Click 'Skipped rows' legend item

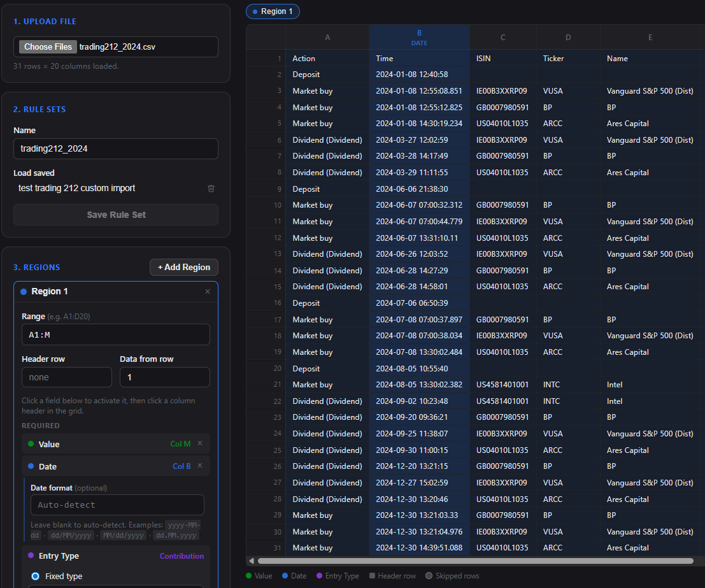[x=452, y=576]
